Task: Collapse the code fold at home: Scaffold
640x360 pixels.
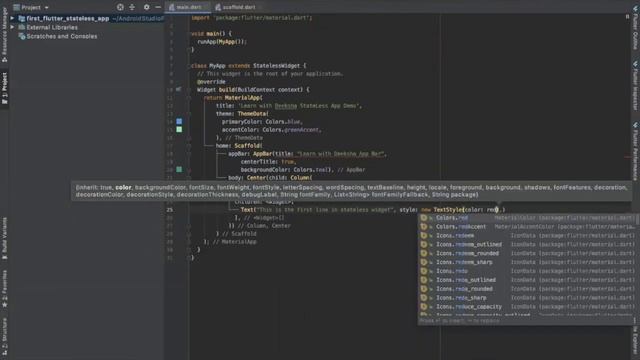Action: pos(189,146)
